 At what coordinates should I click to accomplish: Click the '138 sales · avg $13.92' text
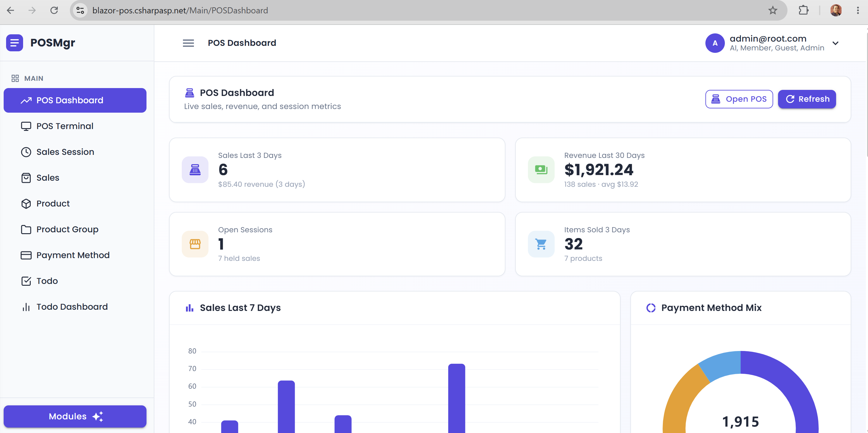(601, 185)
